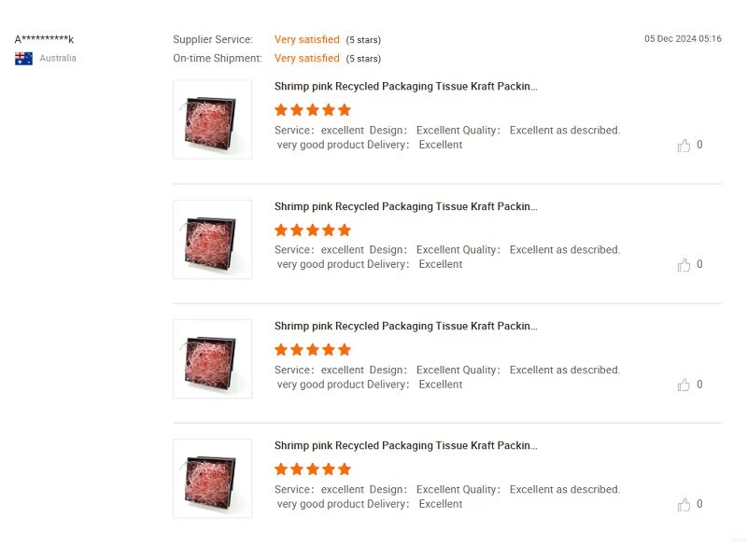
Task: Click On-time Shipment Very satisfied text
Action: click(307, 58)
